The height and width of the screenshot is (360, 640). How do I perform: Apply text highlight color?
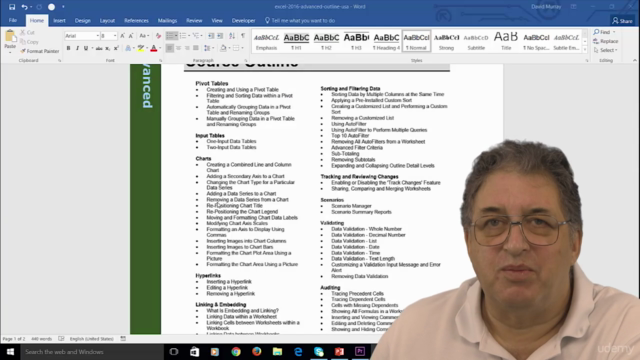pyautogui.click(x=141, y=48)
